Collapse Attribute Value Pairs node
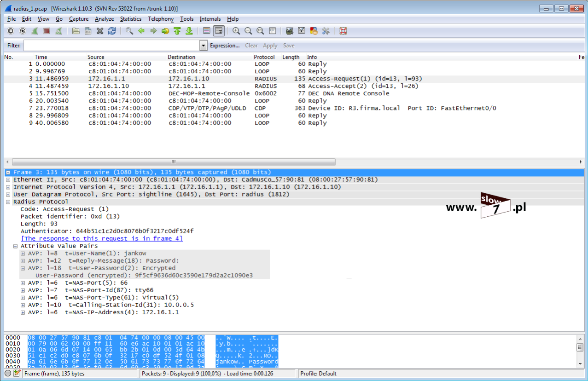This screenshot has width=588, height=381. click(x=16, y=246)
